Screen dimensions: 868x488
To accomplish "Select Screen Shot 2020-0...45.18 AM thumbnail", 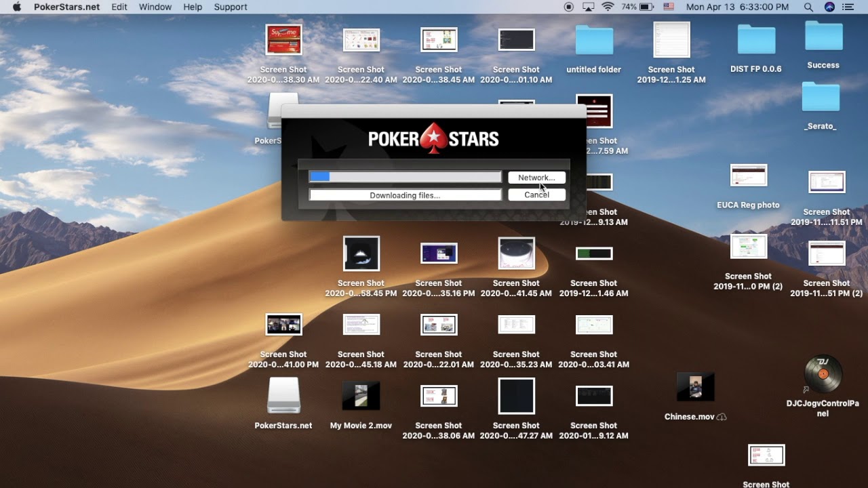I will coord(361,324).
